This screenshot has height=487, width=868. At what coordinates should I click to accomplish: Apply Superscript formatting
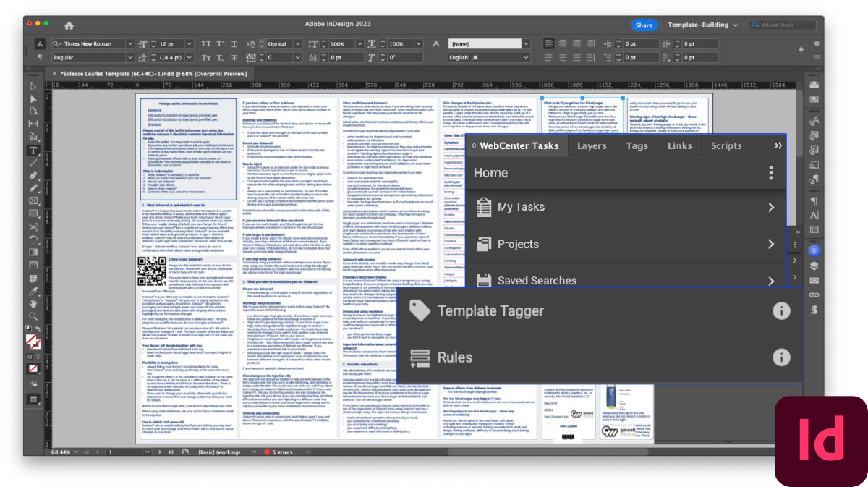point(221,43)
